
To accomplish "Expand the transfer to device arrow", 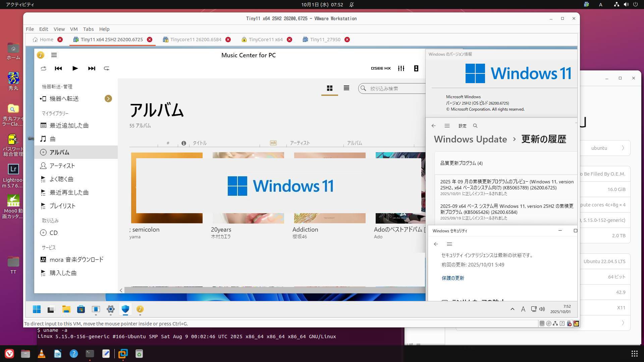I will (108, 99).
